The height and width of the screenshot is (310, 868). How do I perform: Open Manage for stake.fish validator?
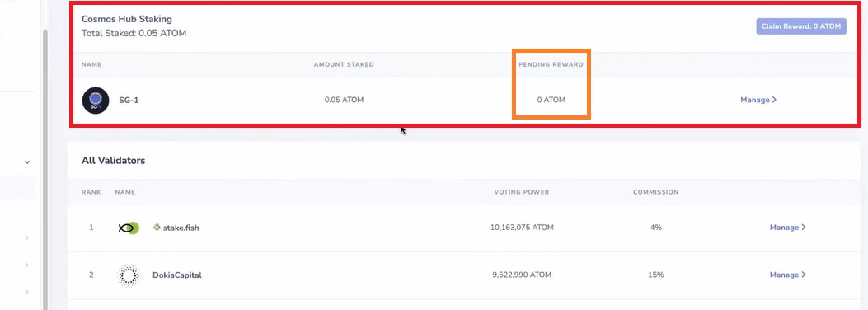(x=787, y=228)
